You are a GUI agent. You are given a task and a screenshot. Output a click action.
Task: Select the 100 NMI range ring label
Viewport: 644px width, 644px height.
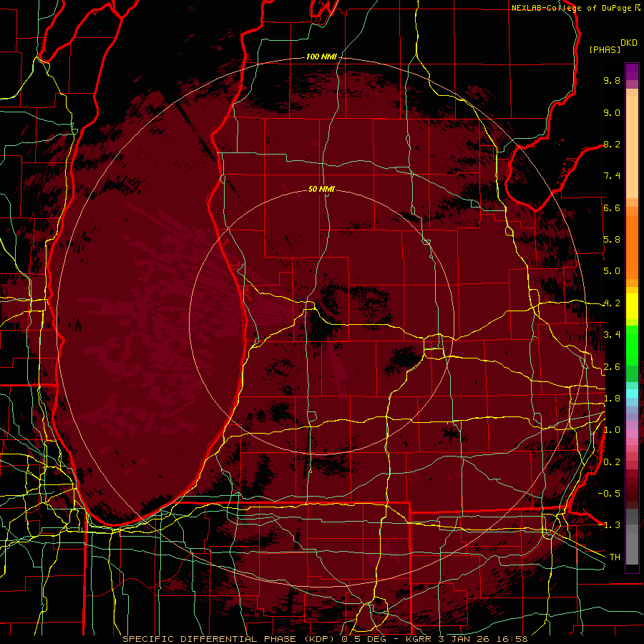click(x=321, y=57)
